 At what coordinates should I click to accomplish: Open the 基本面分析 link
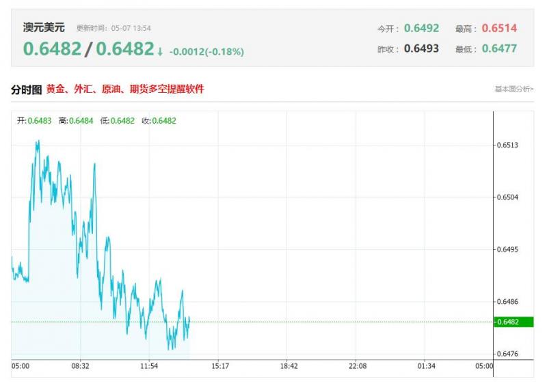click(514, 89)
